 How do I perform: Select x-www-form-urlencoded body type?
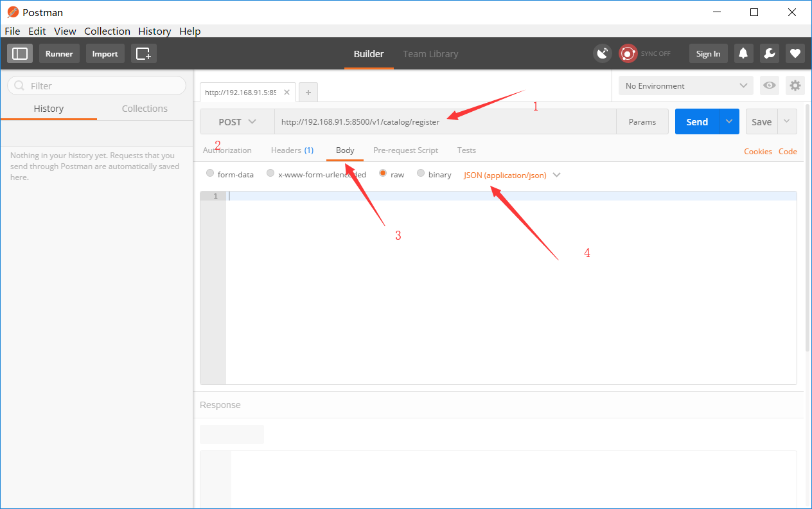coord(270,174)
